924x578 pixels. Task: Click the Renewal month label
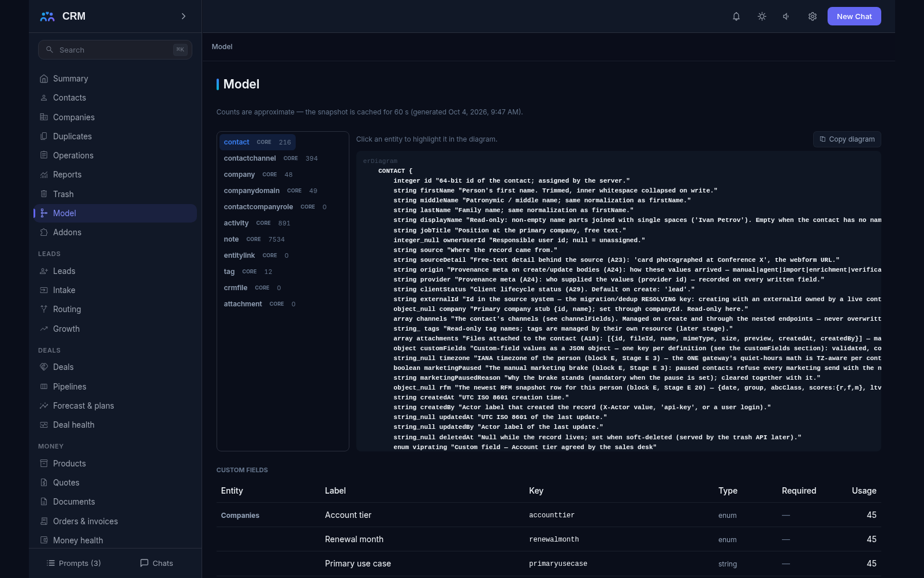(x=354, y=539)
